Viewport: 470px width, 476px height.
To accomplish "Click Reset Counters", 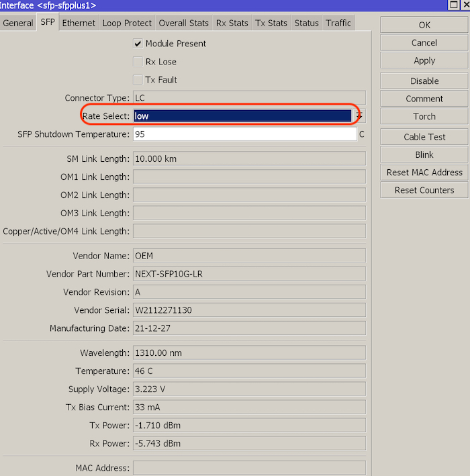I will coord(424,191).
